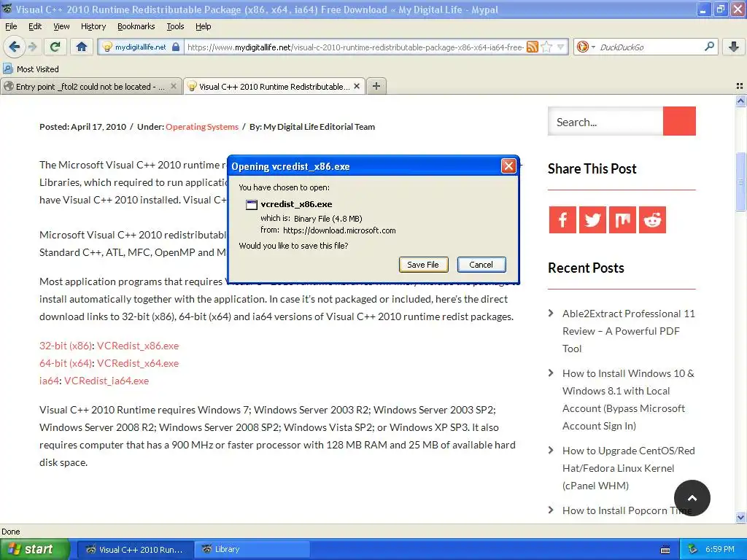Open the History menu

coord(93,26)
